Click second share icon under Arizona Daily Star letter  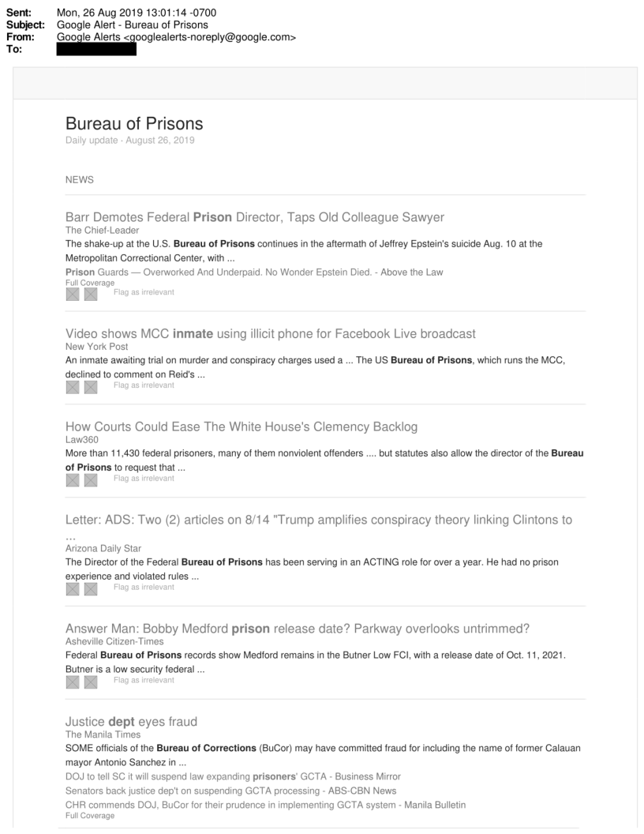coord(91,588)
